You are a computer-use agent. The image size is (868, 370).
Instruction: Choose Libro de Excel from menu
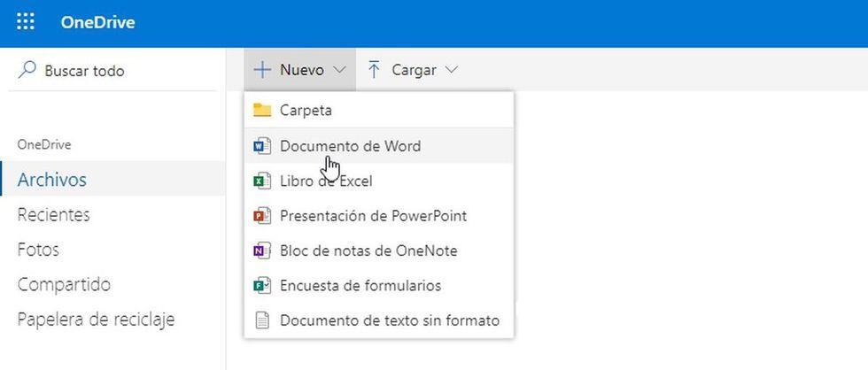click(x=325, y=181)
